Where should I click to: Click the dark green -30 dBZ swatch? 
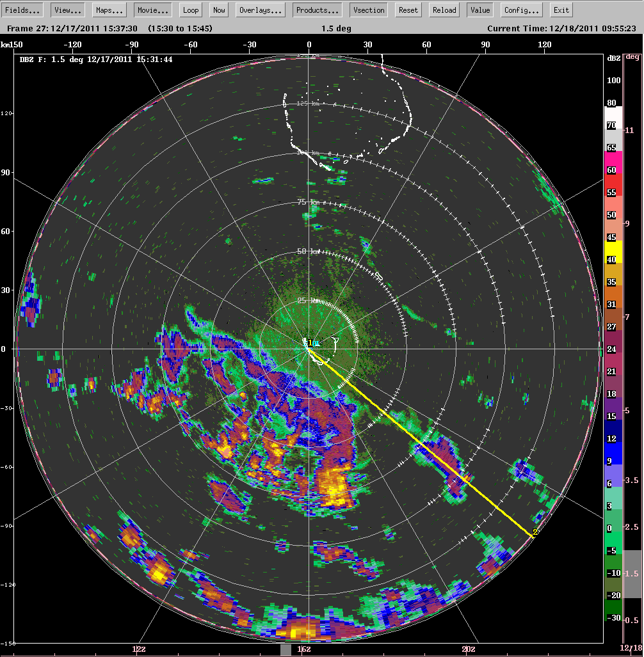click(x=613, y=610)
